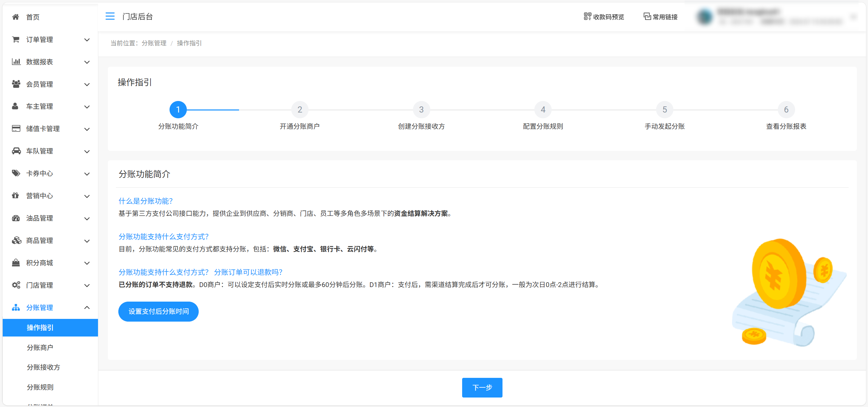
Task: Jump to step 4 配置分账规则 circle
Action: pos(543,110)
